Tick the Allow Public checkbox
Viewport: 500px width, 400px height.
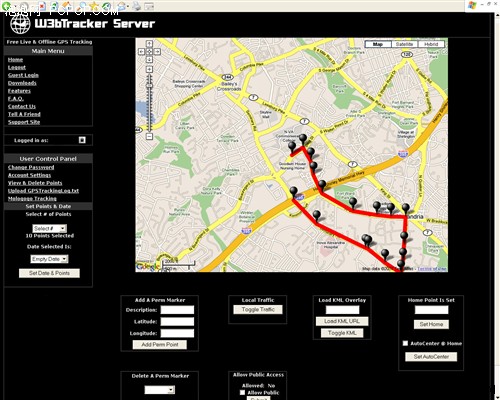242,393
